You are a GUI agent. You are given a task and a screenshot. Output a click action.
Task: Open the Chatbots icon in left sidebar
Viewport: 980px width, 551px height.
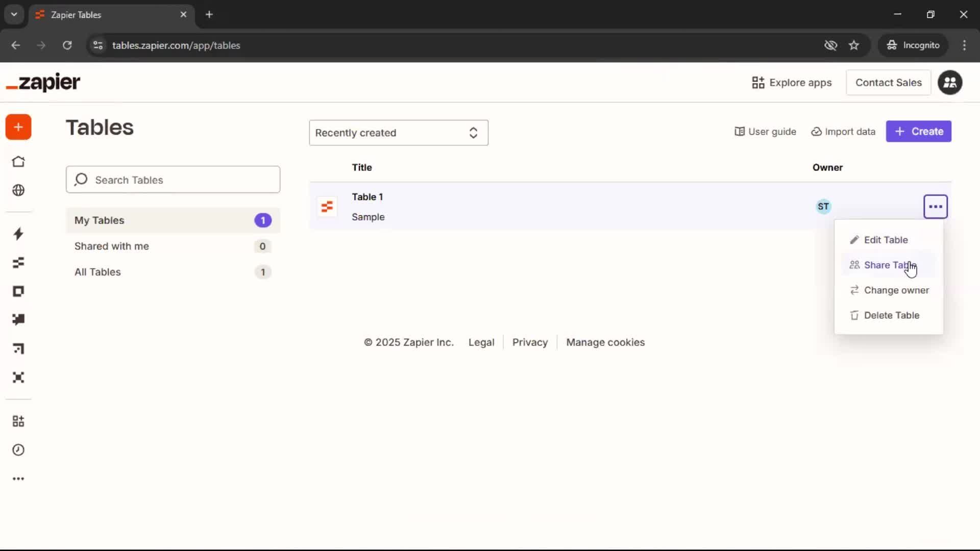coord(18,320)
